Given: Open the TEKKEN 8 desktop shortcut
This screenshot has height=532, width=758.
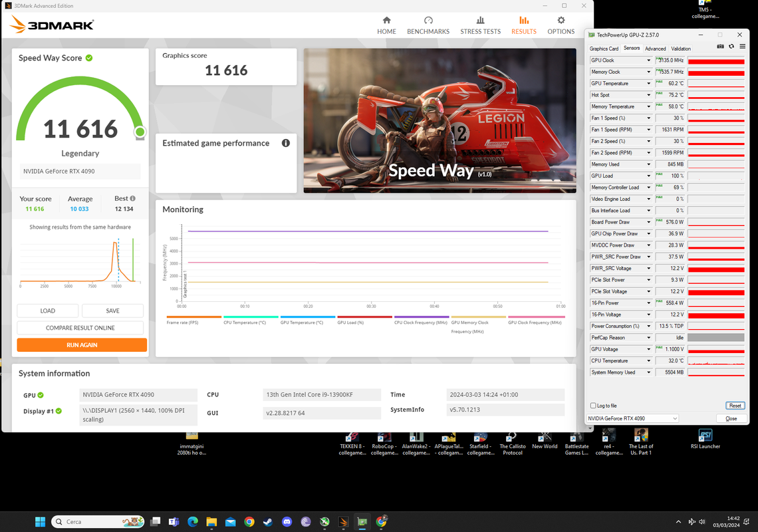Looking at the screenshot, I should pyautogui.click(x=352, y=444).
